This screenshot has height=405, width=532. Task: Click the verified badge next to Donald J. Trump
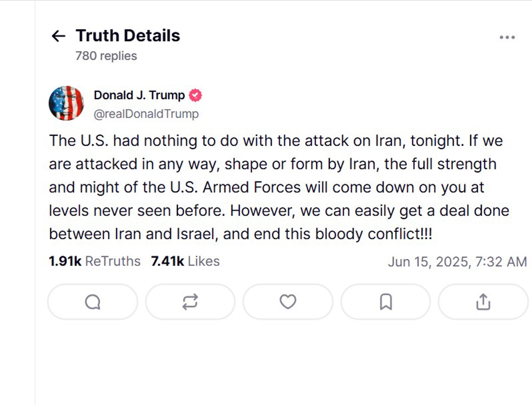[x=195, y=96]
